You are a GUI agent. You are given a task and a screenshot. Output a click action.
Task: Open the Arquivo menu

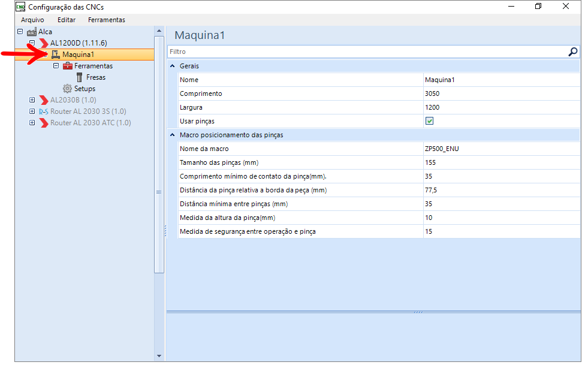pos(32,20)
